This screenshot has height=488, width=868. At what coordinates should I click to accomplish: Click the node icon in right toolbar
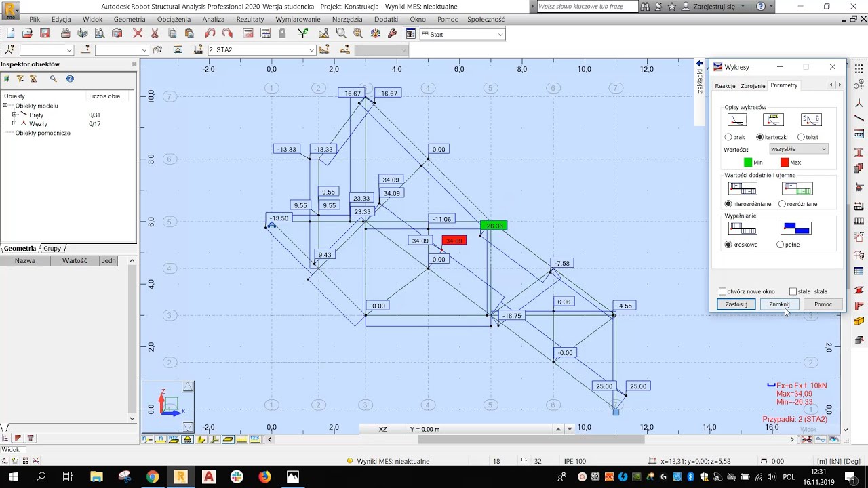[859, 102]
